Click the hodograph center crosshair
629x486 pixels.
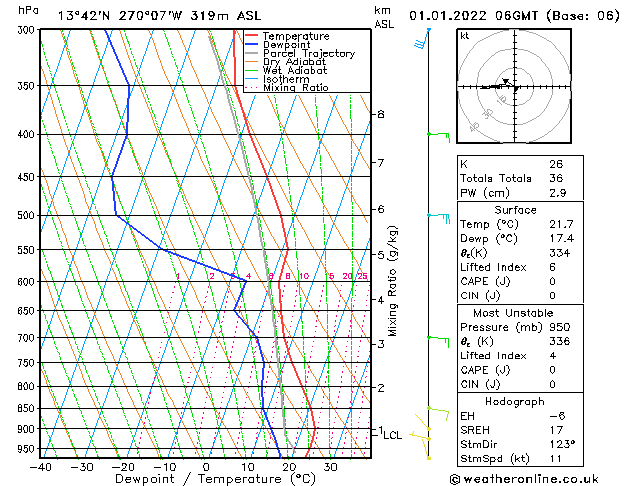pos(515,87)
